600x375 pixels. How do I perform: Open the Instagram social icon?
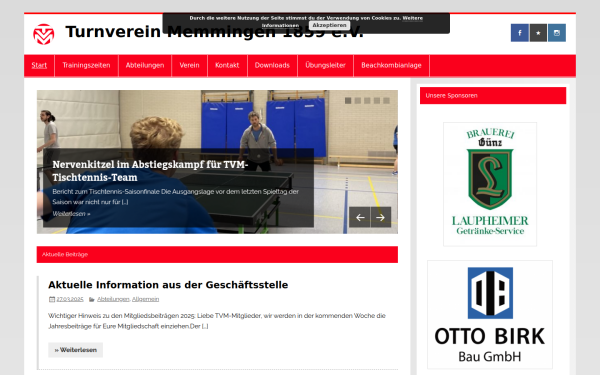point(557,33)
